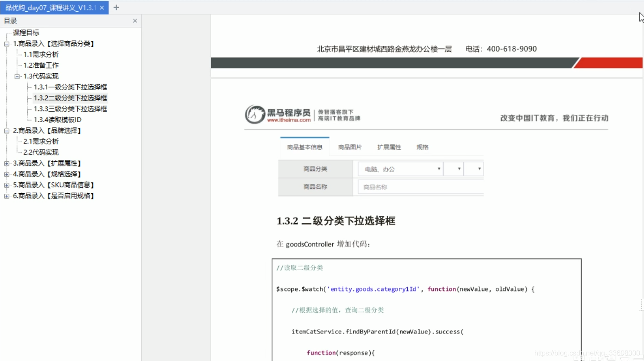Select 2.商品录入【品牌选择】 entry
The image size is (644, 361).
tap(48, 130)
